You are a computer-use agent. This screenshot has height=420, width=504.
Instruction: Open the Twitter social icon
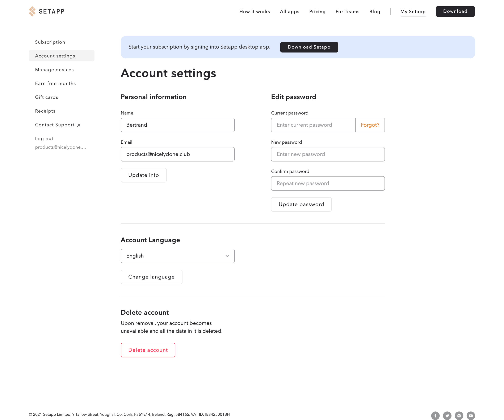click(447, 415)
